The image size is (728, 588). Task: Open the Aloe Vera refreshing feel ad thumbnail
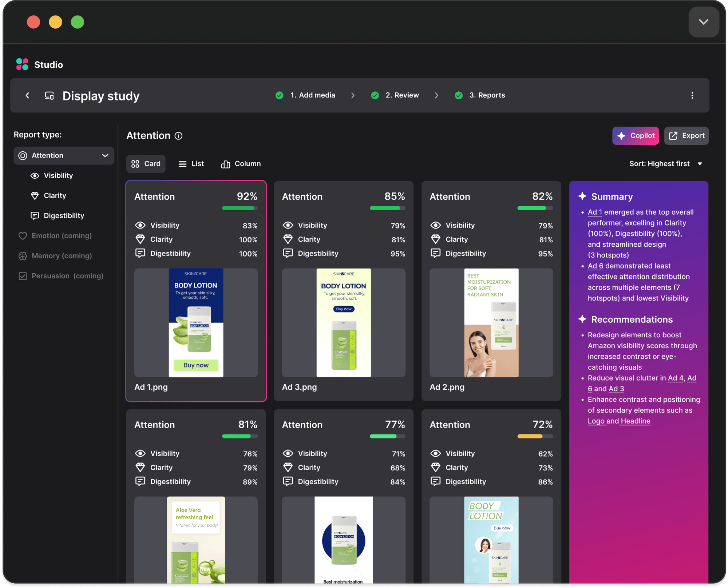coord(196,540)
